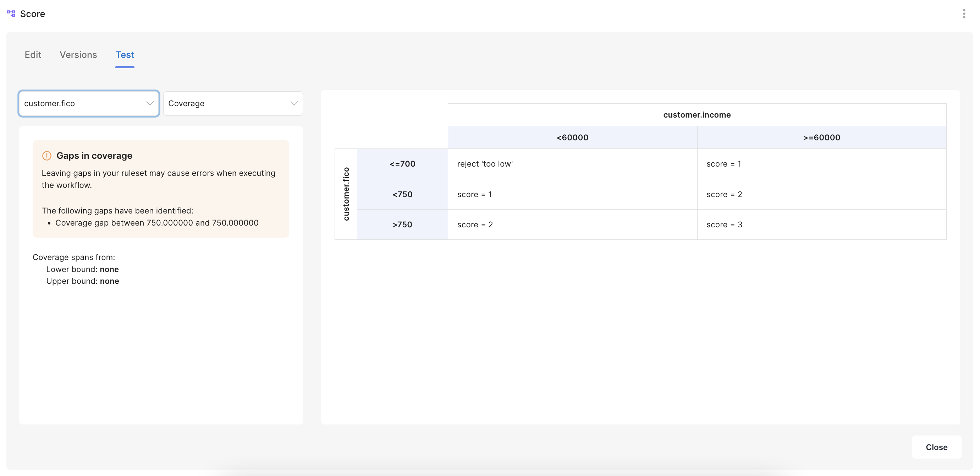Click the customer.income table header

pyautogui.click(x=697, y=115)
